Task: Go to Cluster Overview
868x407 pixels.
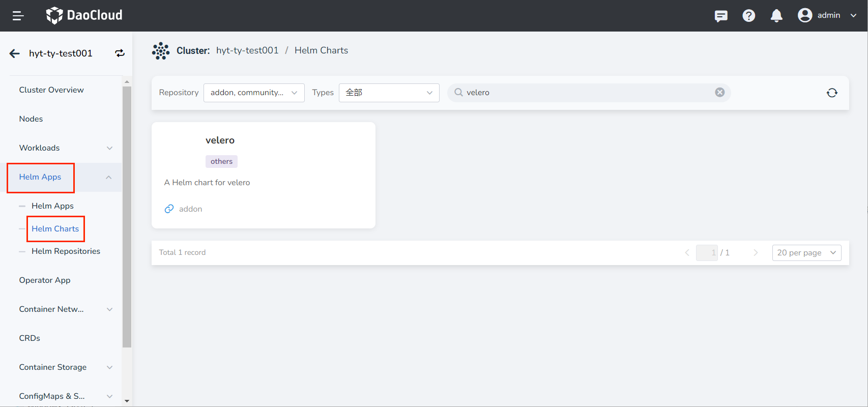Action: click(x=51, y=90)
